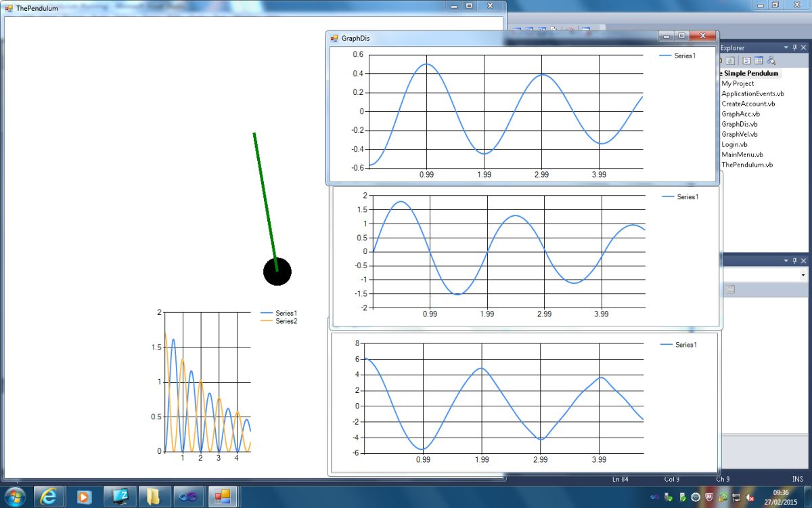Minimize the Visual Studio main window
Image resolution: width=812 pixels, height=508 pixels.
tap(761, 5)
